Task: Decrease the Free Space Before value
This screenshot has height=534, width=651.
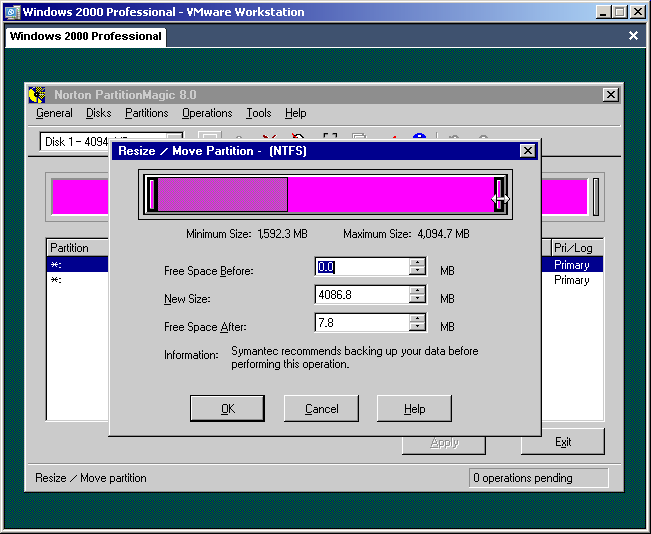Action: coord(417,270)
